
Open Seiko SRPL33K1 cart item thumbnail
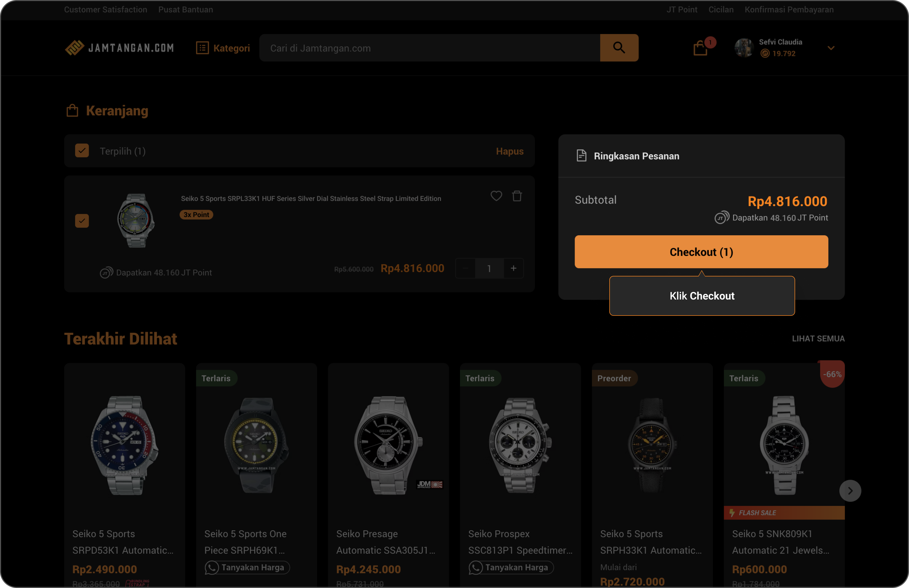point(136,221)
